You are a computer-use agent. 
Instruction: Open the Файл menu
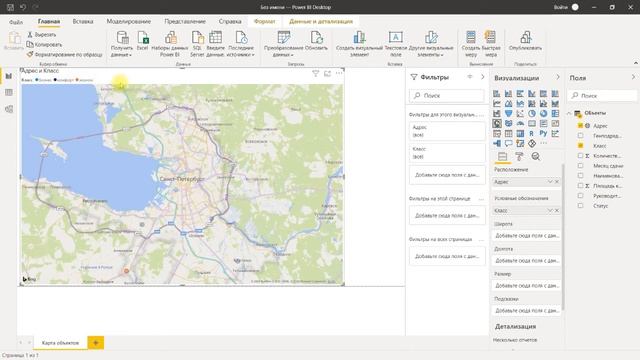tap(16, 22)
